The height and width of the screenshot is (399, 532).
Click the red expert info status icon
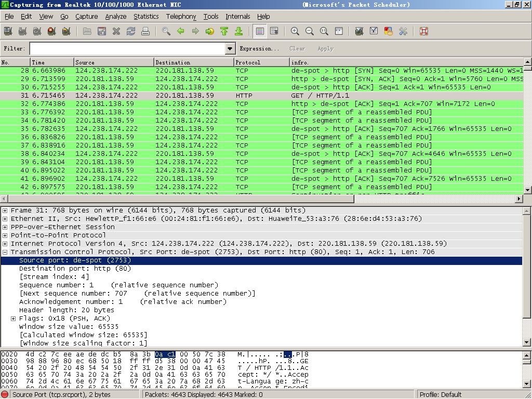point(5,395)
